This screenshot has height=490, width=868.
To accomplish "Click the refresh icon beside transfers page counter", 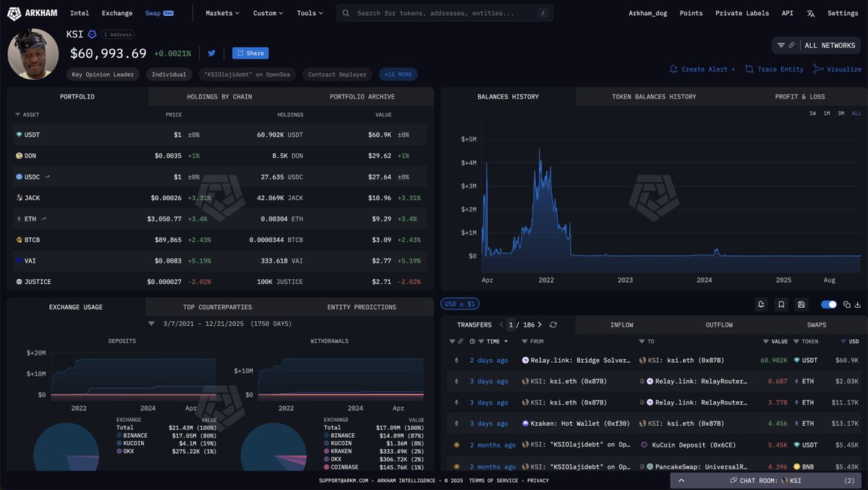I will coord(553,325).
